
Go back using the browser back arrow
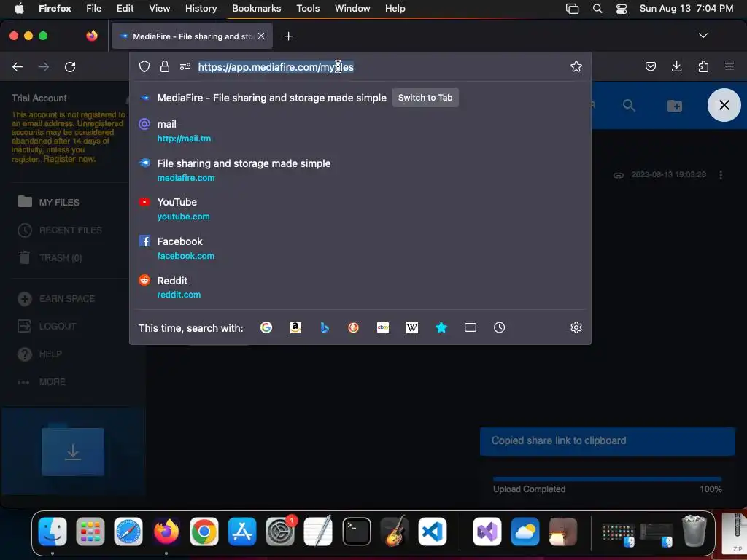pos(18,66)
